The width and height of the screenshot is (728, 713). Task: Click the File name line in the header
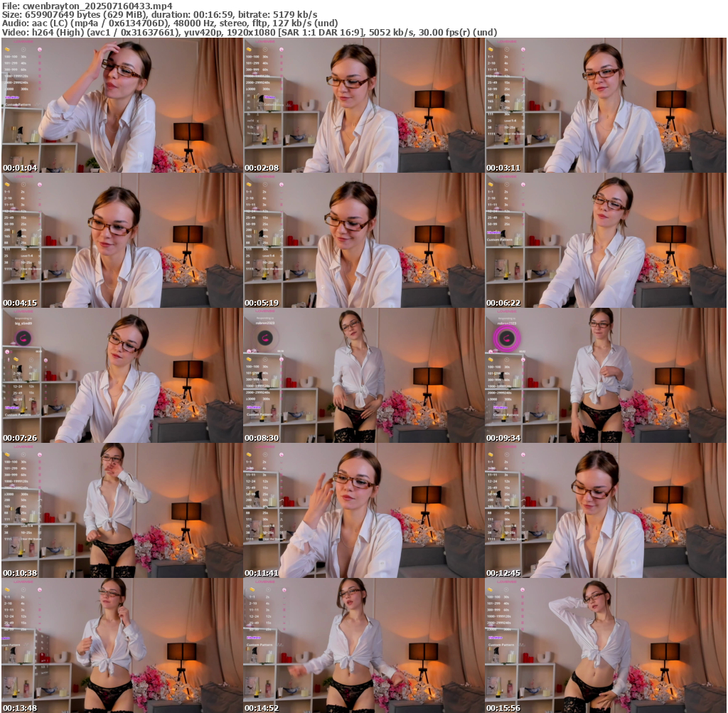[x=87, y=5]
